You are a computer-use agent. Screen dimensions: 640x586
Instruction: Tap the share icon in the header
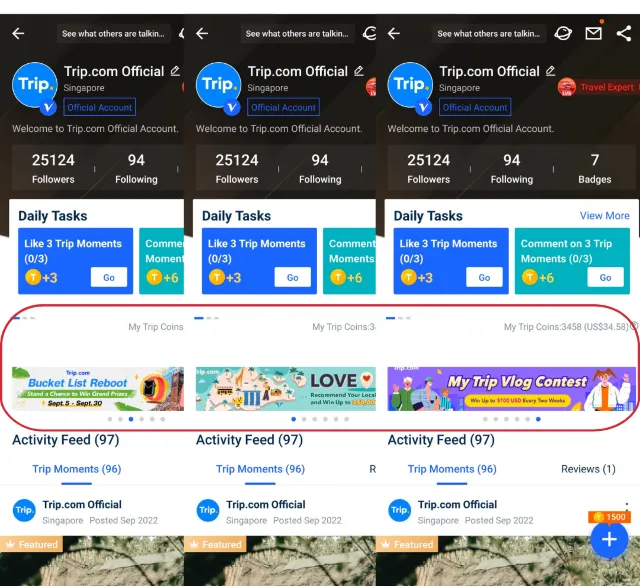click(624, 33)
